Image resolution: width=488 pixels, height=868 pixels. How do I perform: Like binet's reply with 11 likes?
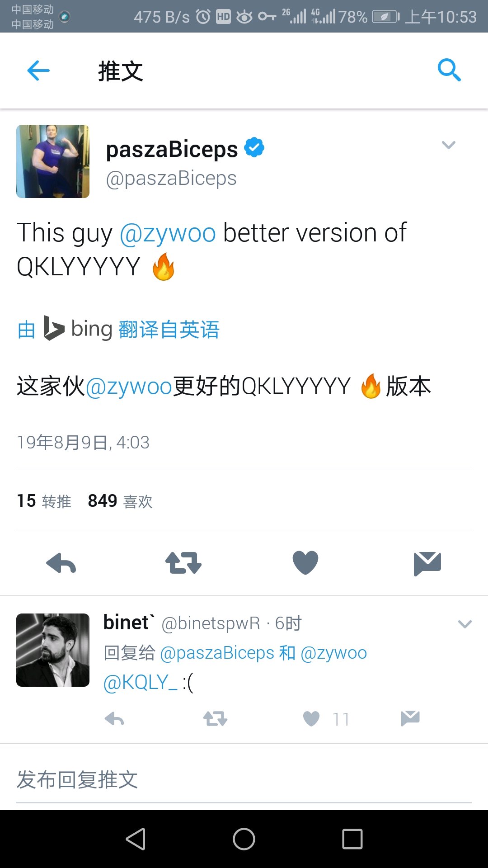311,719
